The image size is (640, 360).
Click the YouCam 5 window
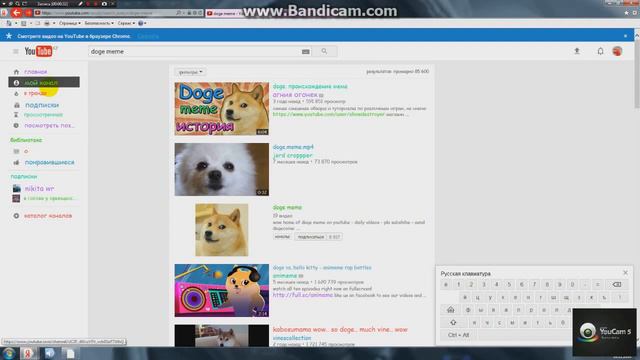click(x=604, y=332)
